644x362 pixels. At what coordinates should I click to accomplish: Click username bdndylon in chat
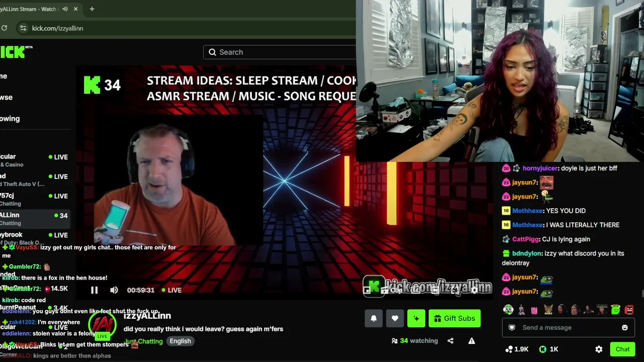tap(527, 253)
